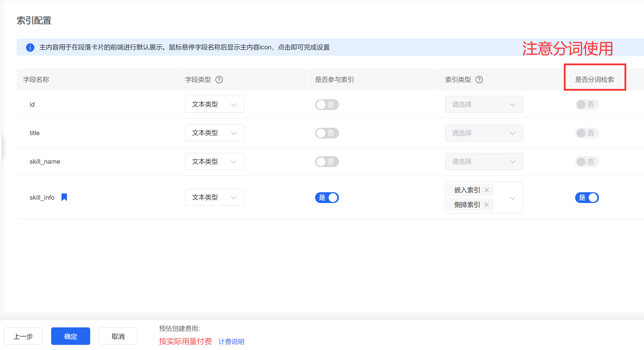This screenshot has width=644, height=350.
Task: Open field type dropdown for title
Action: point(214,133)
